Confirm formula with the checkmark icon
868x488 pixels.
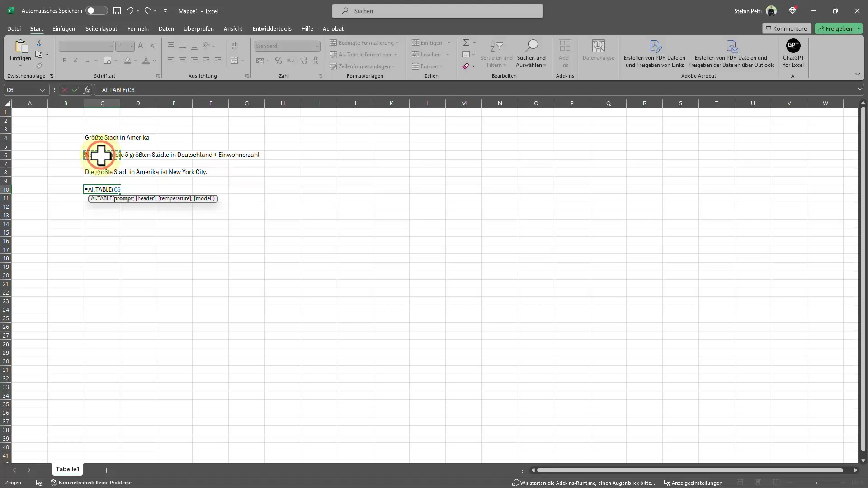[x=75, y=90]
